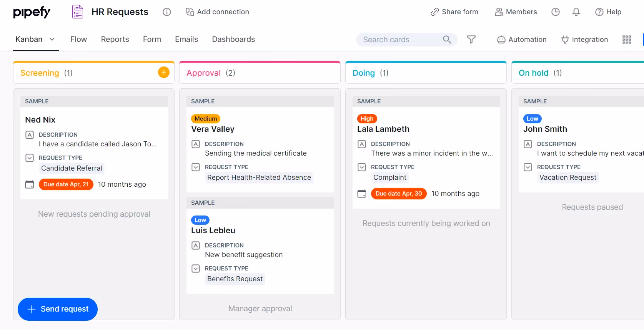The image size is (644, 330).
Task: Open the Dashboards tab
Action: (x=233, y=39)
